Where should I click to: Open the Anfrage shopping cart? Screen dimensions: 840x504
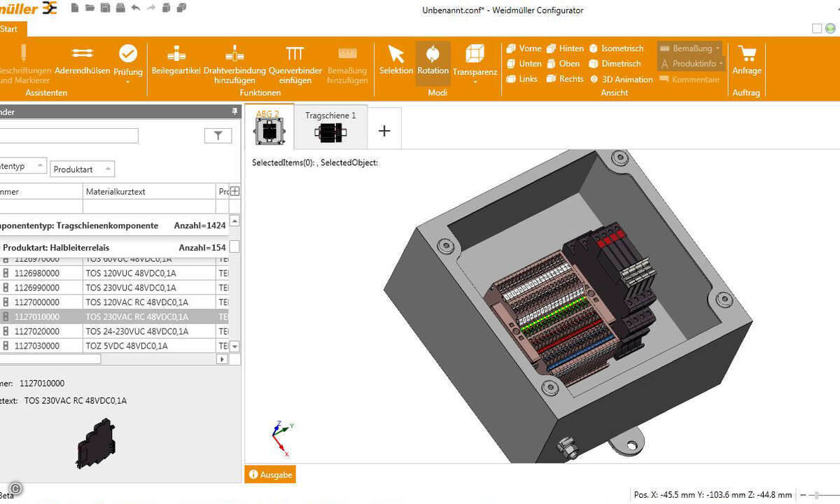pyautogui.click(x=746, y=61)
